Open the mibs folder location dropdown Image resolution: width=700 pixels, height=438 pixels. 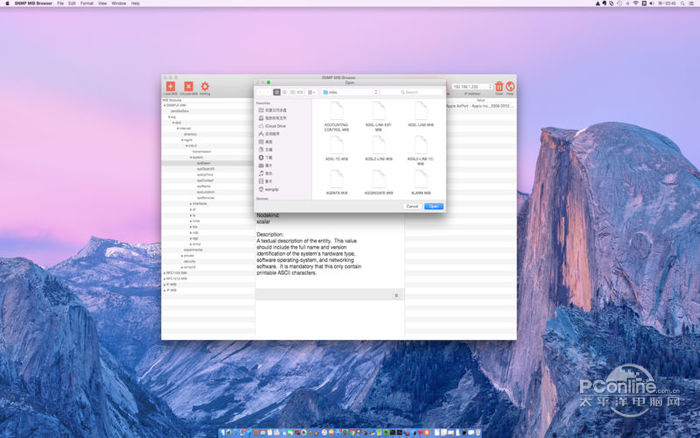[x=345, y=92]
